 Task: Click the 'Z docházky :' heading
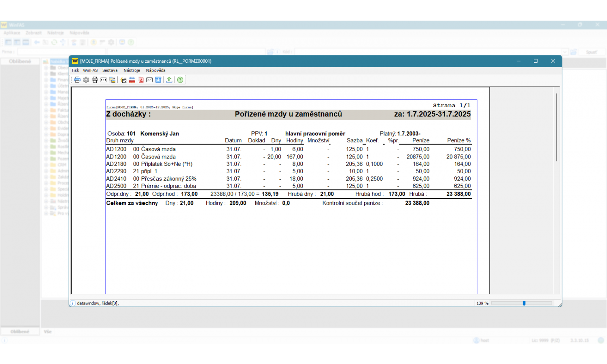point(128,114)
